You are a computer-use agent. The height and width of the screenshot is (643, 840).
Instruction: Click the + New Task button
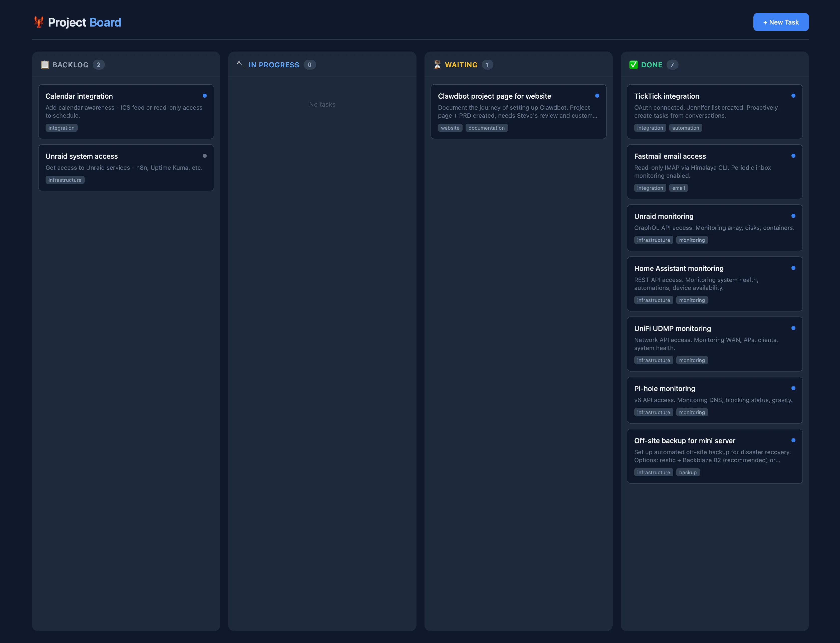click(781, 22)
